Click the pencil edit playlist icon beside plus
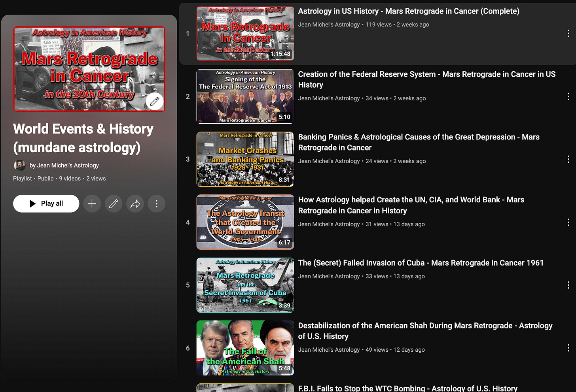The image size is (576, 392). click(x=114, y=204)
